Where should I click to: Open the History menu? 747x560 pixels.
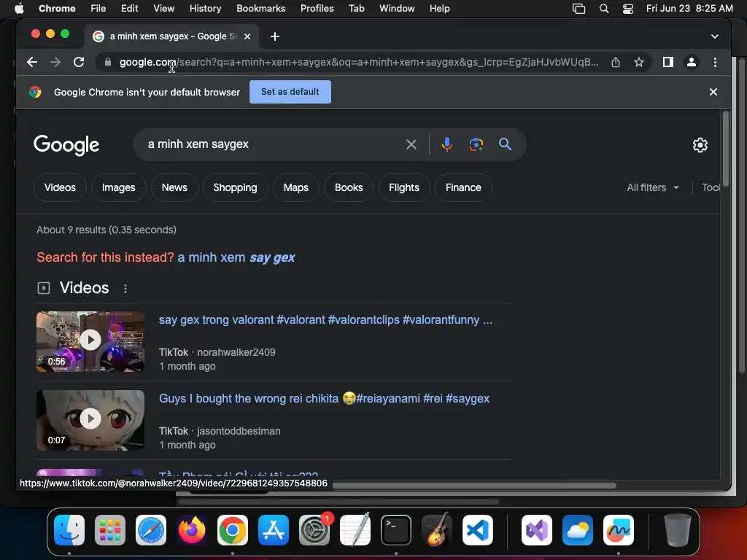click(205, 9)
